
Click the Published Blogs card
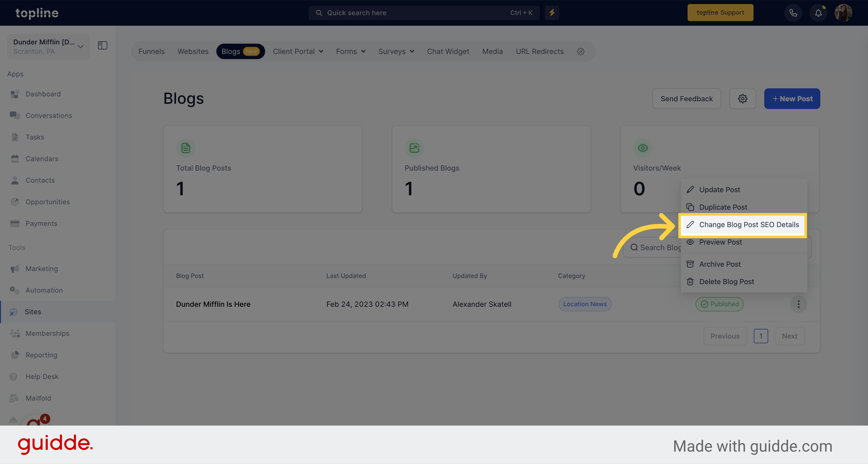tap(491, 169)
